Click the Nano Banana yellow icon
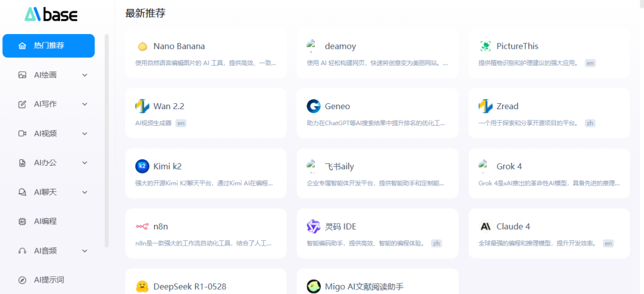This screenshot has height=294, width=644. pos(142,47)
